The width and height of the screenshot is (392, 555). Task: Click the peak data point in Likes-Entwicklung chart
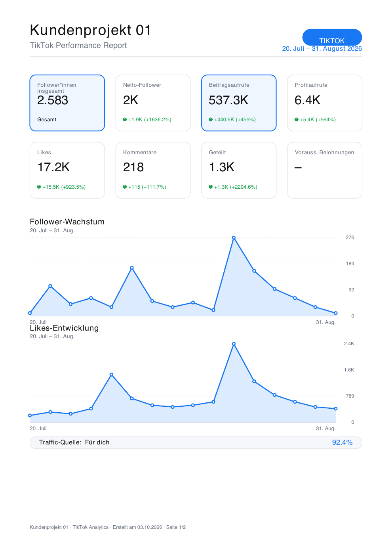point(234,344)
